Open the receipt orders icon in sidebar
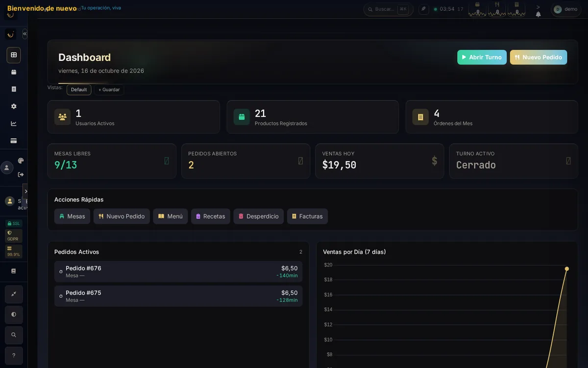Image resolution: width=588 pixels, height=368 pixels. pos(14,89)
